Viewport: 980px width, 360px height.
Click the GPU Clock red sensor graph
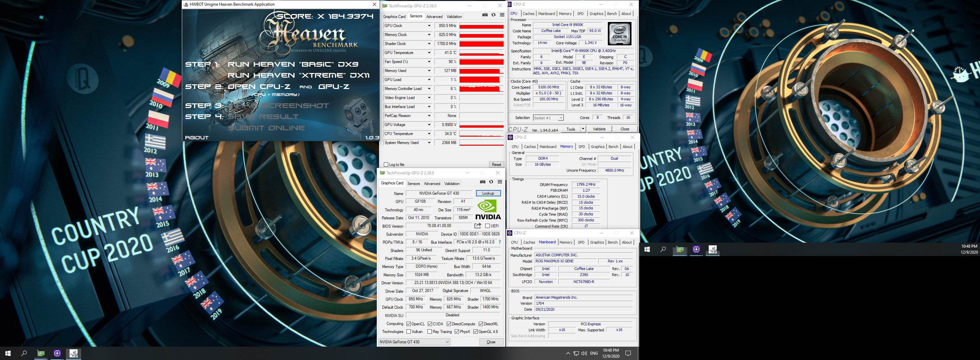pos(481,26)
